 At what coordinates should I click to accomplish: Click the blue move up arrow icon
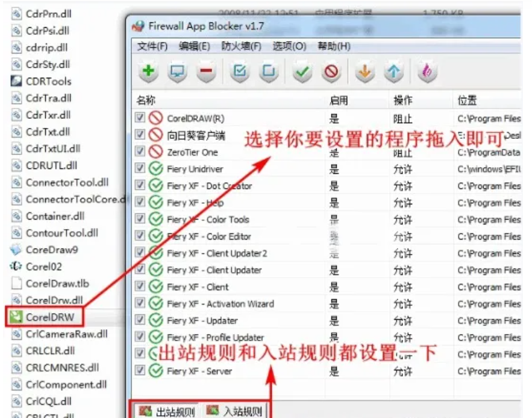(x=393, y=72)
